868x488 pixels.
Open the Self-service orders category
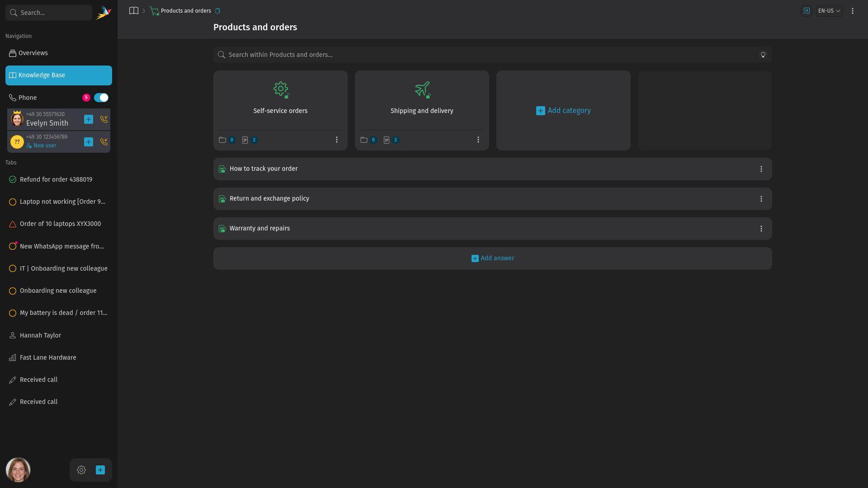click(280, 111)
